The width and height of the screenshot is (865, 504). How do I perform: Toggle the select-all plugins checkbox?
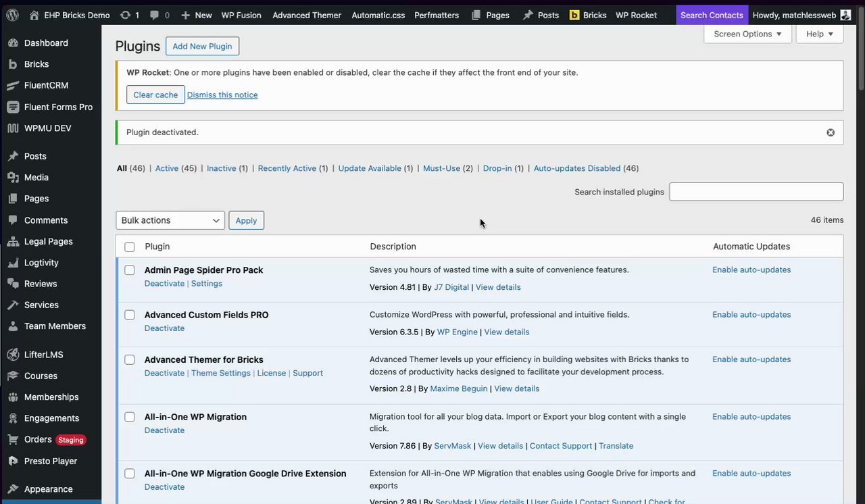tap(130, 247)
